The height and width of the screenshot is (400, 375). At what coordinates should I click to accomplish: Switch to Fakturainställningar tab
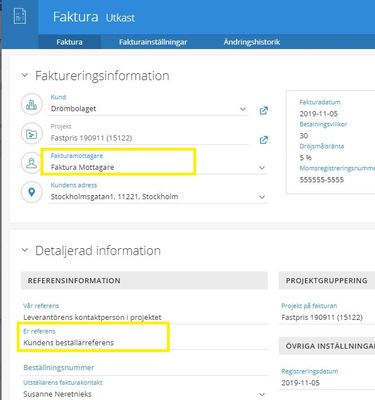(153, 42)
